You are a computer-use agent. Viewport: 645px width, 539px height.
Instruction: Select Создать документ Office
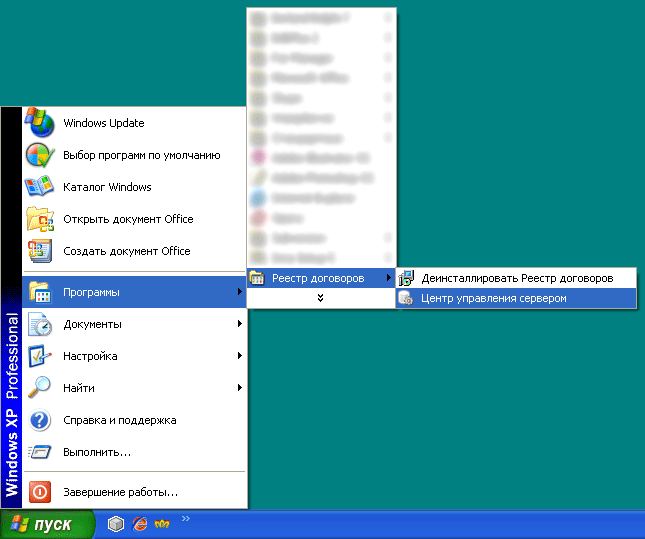click(135, 251)
